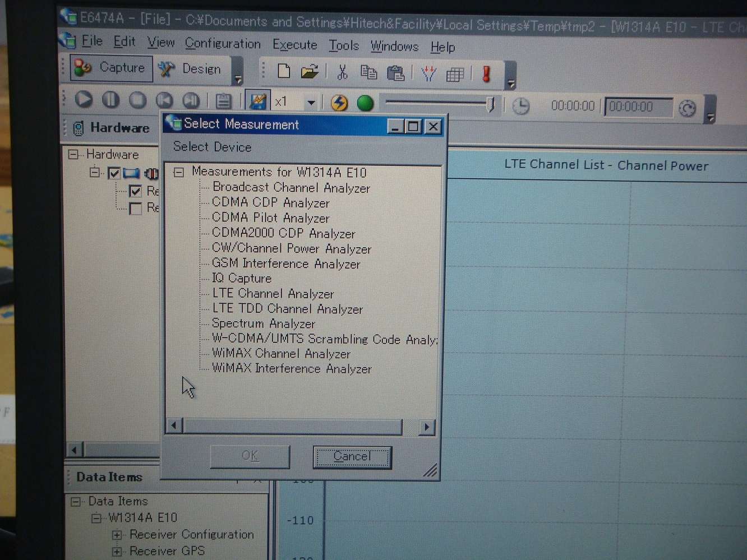Click the green circle status icon
Image resolution: width=747 pixels, height=560 pixels.
[365, 103]
